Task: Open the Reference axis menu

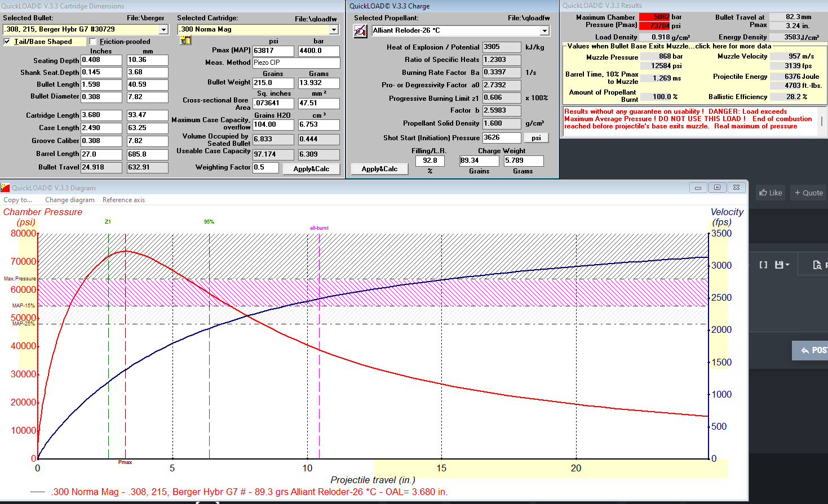Action: (x=123, y=200)
